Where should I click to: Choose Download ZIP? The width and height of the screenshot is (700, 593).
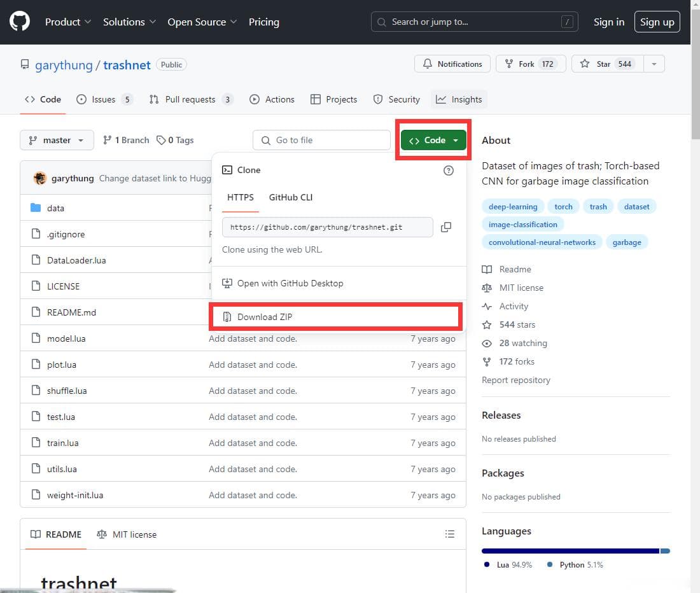tap(335, 317)
